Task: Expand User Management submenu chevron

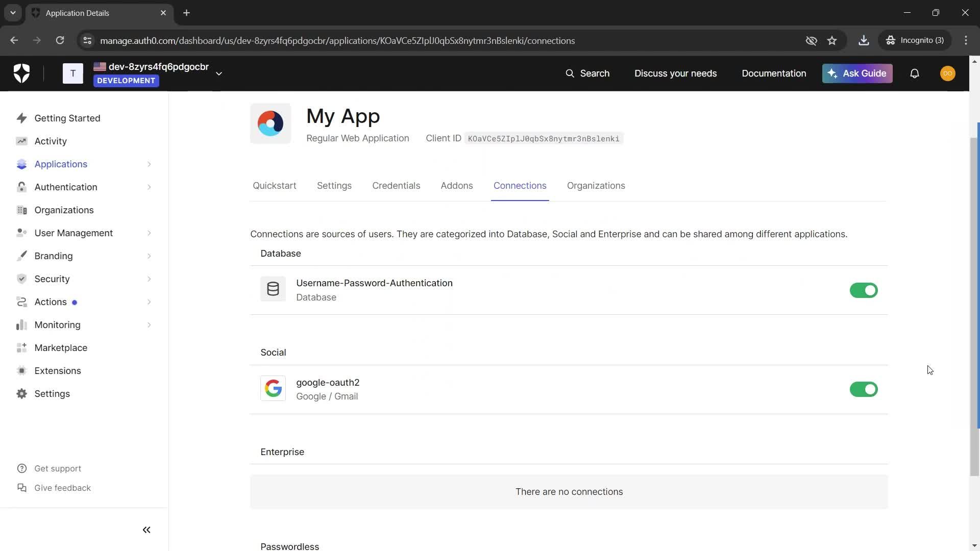Action: [149, 233]
